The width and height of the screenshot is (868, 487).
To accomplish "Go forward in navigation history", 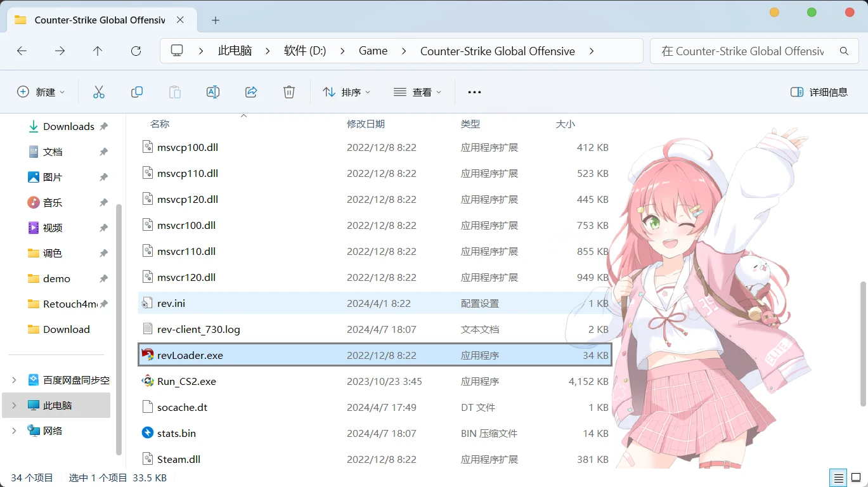I will tap(60, 51).
